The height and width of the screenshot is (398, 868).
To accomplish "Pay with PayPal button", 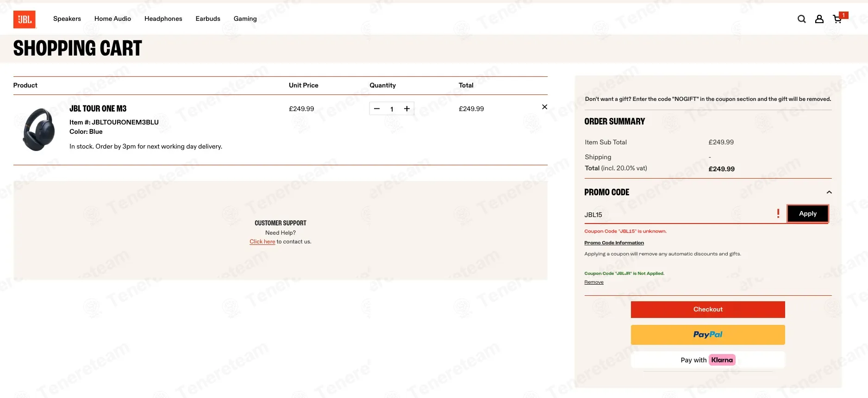I will [708, 335].
